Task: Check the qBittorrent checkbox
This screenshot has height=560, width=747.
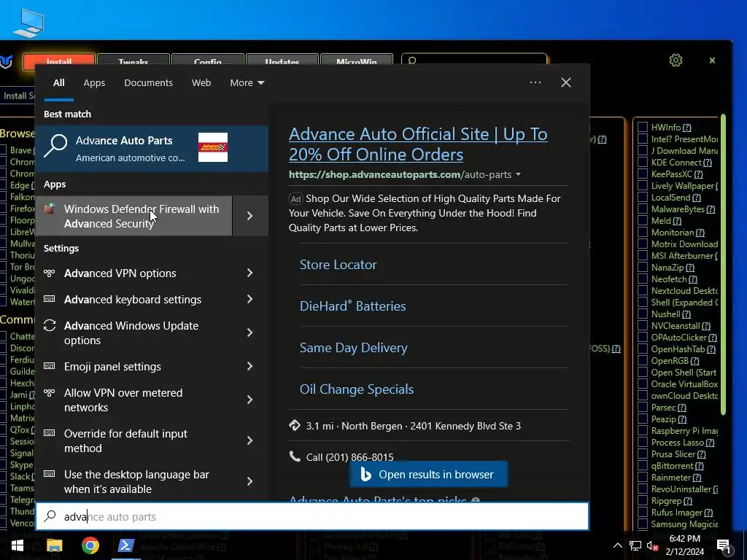Action: point(643,466)
